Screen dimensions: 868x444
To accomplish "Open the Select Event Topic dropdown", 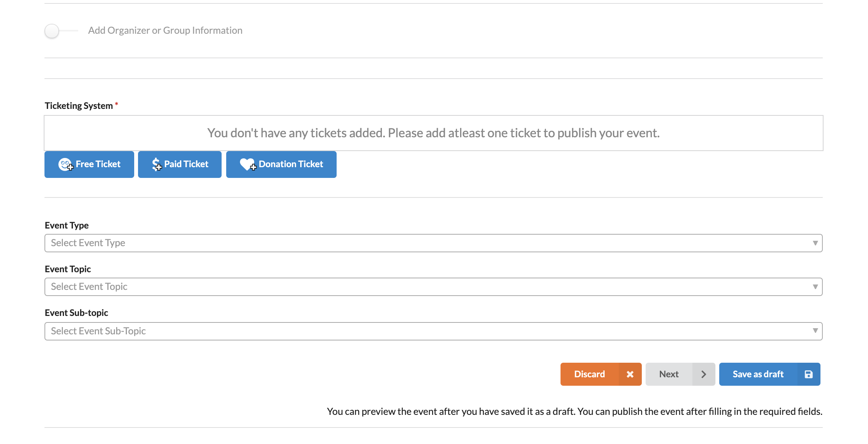I will pos(434,287).
